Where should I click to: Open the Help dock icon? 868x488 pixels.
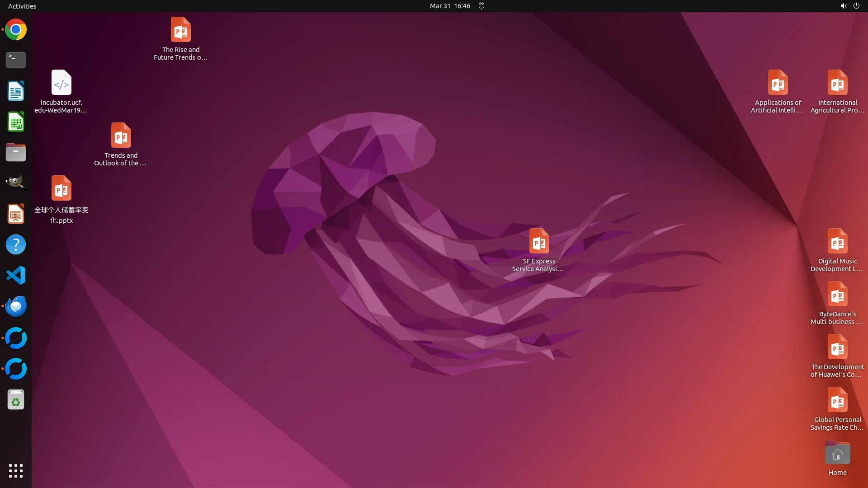tap(16, 244)
